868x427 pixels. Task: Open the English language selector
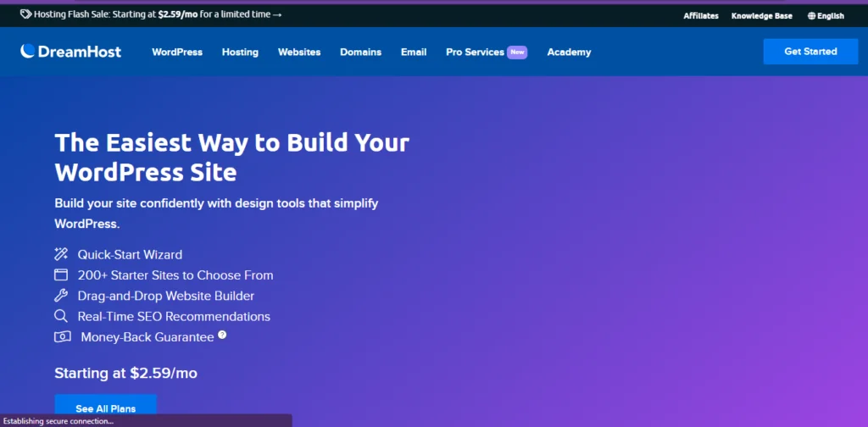click(826, 16)
